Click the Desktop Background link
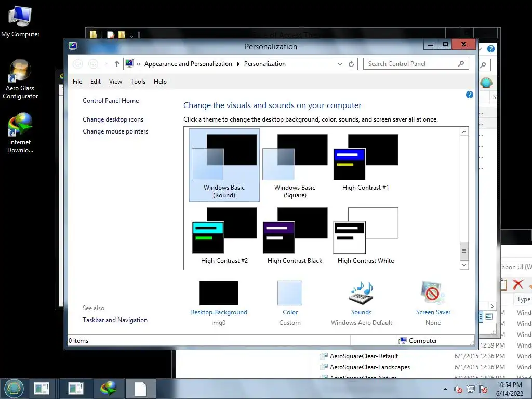532x399 pixels. [x=219, y=312]
